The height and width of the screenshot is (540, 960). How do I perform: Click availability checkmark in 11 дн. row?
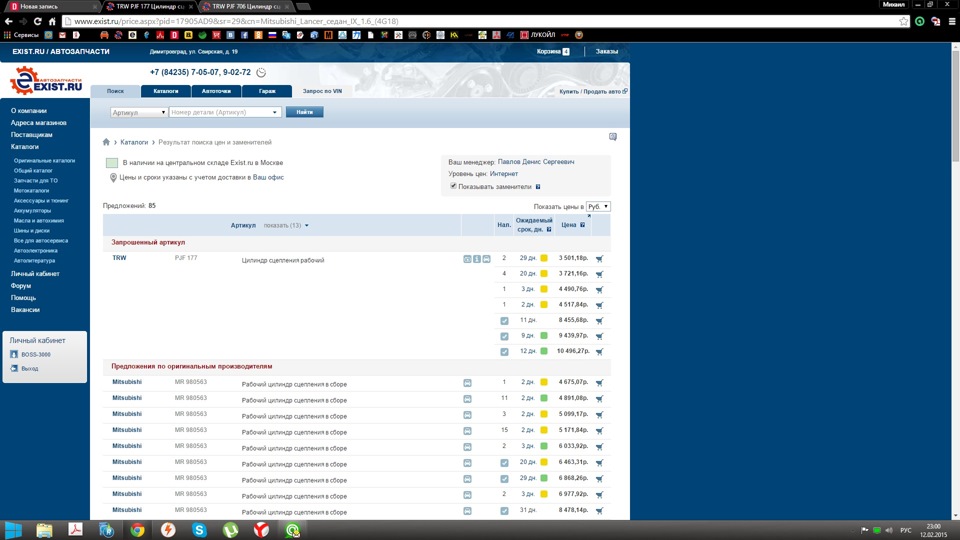[x=504, y=321]
